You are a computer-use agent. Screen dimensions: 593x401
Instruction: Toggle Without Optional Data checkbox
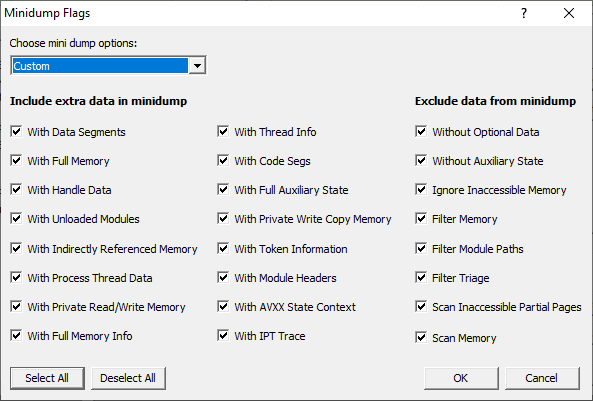421,132
